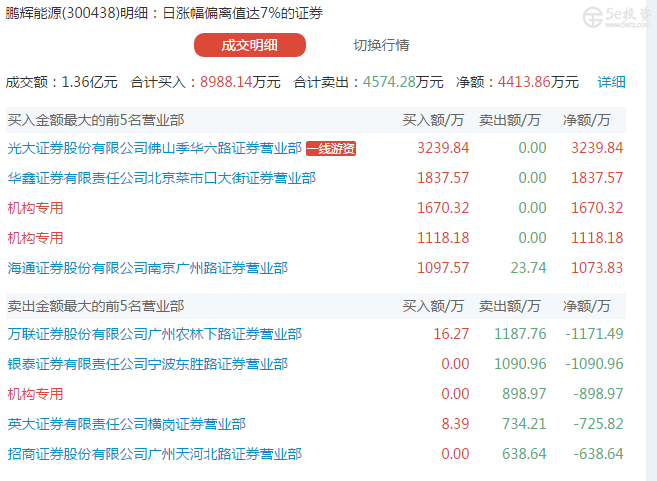
Task: Click buy amount 3239.84 in 光大证券 row
Action: (443, 148)
